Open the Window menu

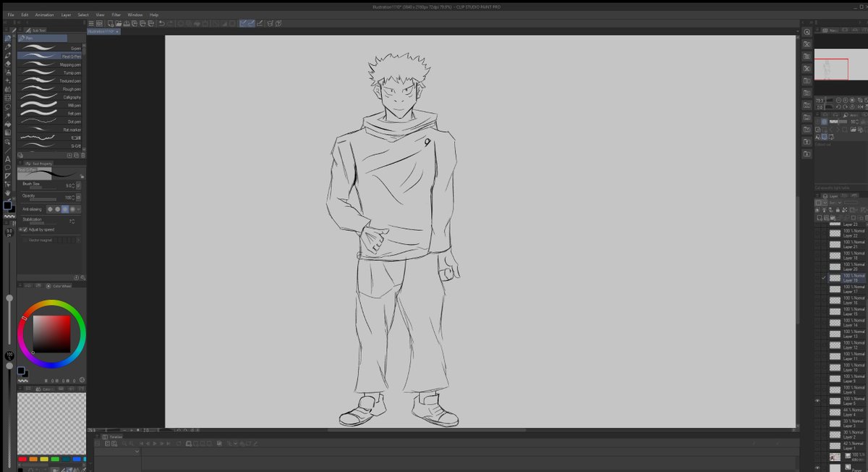tap(135, 14)
